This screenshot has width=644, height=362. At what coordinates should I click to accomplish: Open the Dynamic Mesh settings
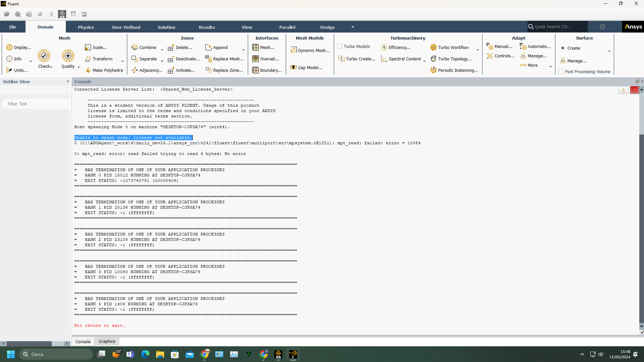(x=310, y=50)
